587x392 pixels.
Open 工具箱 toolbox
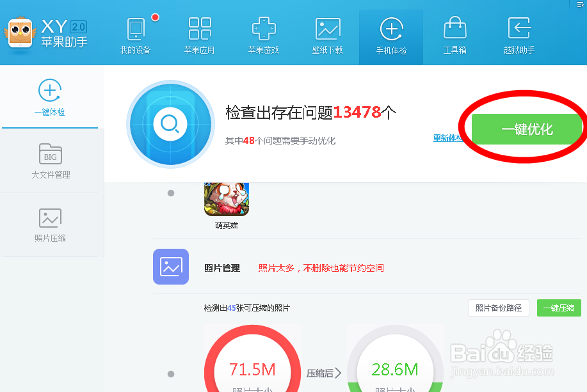point(455,36)
